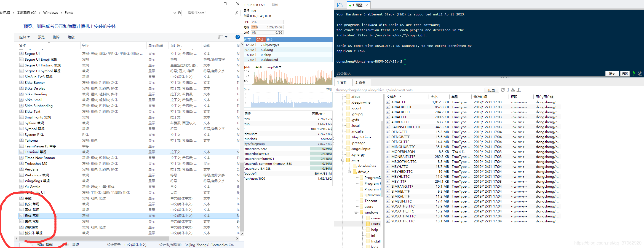The height and width of the screenshot is (248, 644).
Task: Click the 预览 button in the Fonts toolbar
Action: (41, 37)
